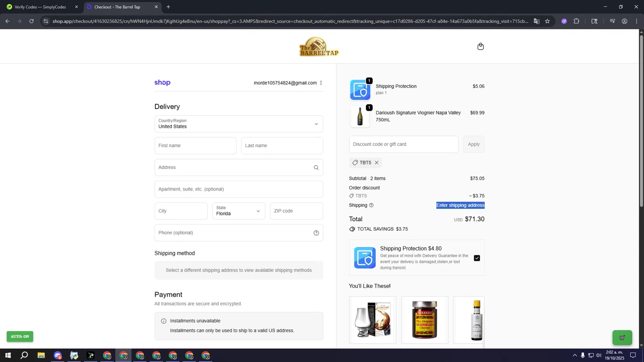Image resolution: width=644 pixels, height=362 pixels.
Task: Expand the Country/Region dropdown
Action: (239, 124)
